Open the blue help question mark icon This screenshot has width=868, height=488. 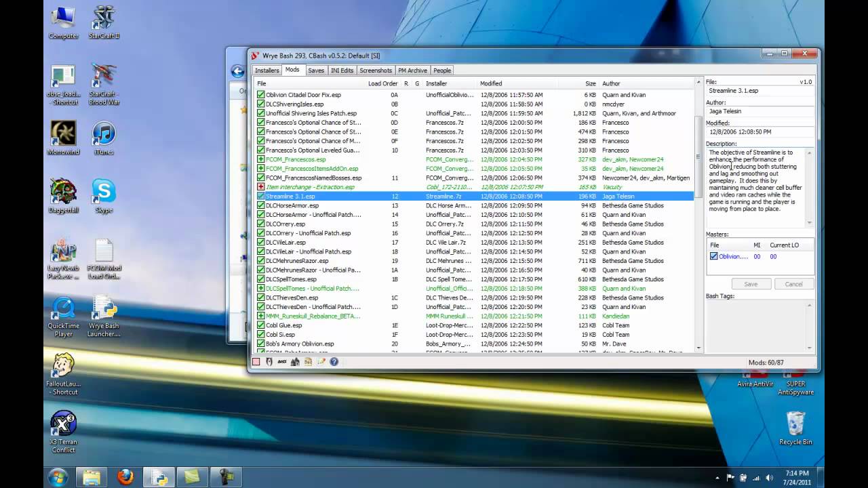coord(334,362)
